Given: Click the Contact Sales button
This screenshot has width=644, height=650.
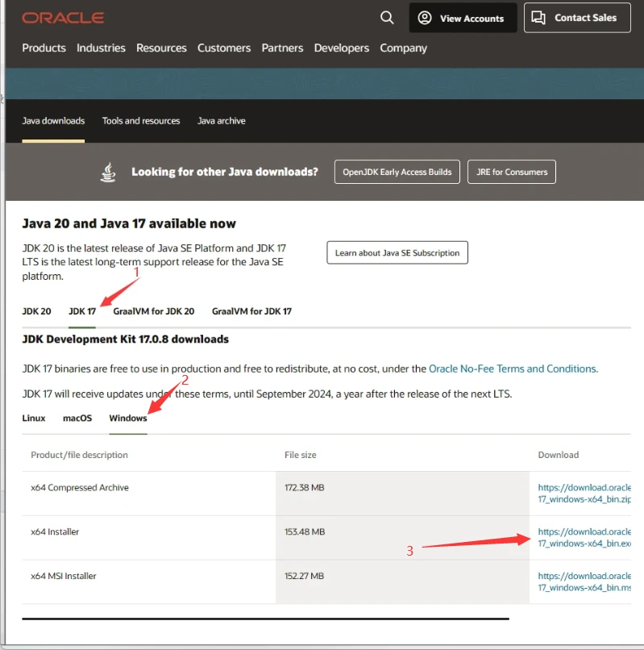Looking at the screenshot, I should (577, 18).
